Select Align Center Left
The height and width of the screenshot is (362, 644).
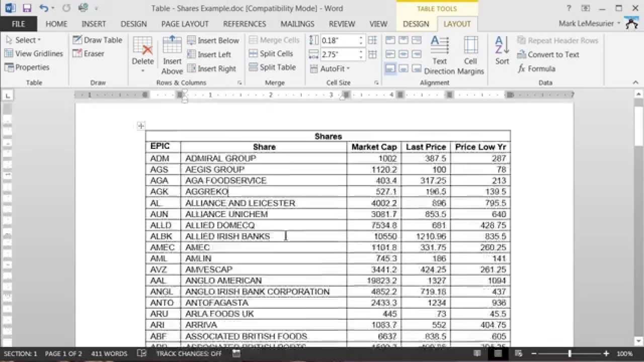click(x=390, y=54)
